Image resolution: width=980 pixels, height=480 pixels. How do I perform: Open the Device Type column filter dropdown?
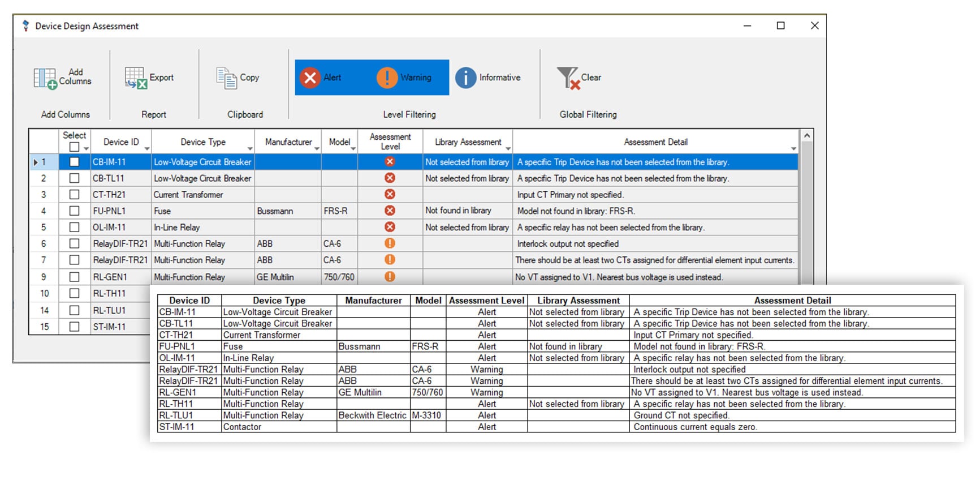click(250, 149)
